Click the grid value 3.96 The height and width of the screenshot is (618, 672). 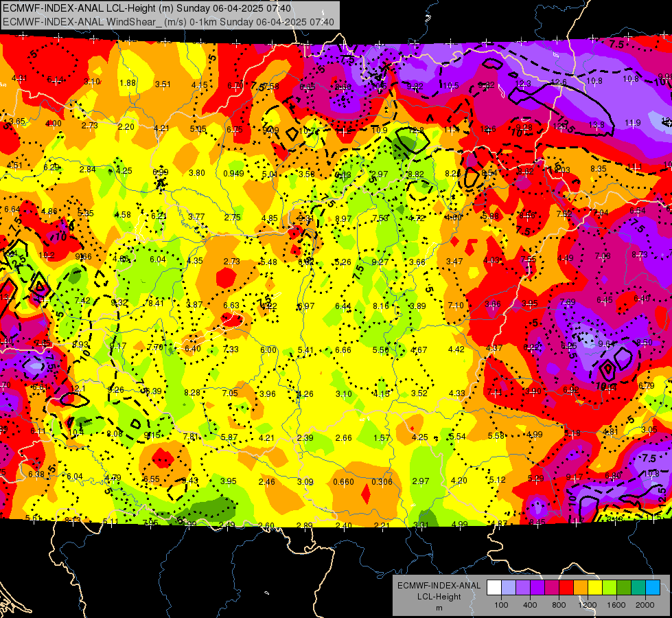click(268, 393)
